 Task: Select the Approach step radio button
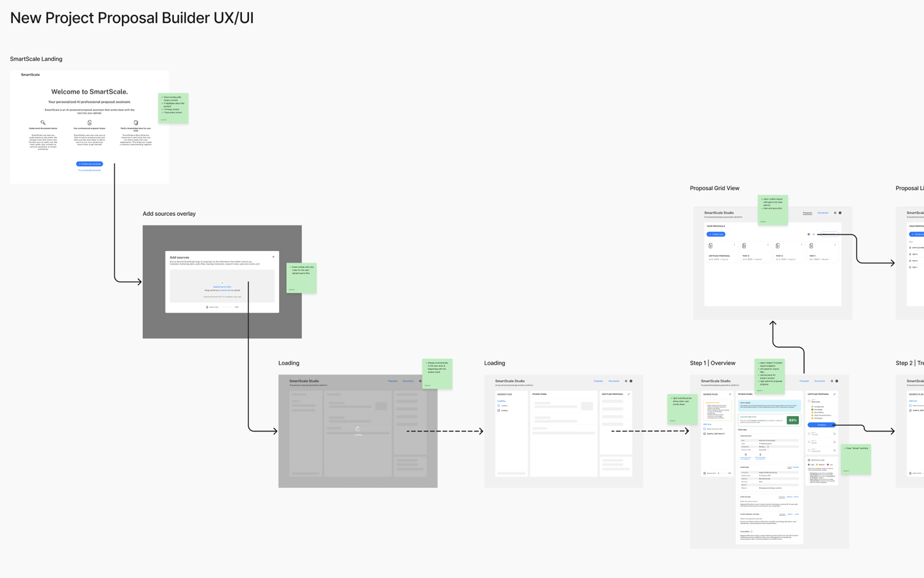click(x=809, y=450)
